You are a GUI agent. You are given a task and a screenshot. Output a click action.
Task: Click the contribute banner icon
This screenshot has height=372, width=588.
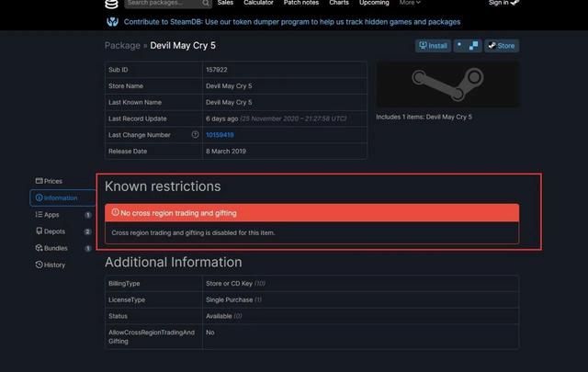pyautogui.click(x=112, y=22)
